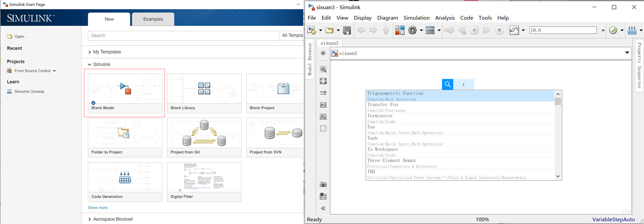Switch to the Examples tab on Start Page
644x224 pixels.
153,19
